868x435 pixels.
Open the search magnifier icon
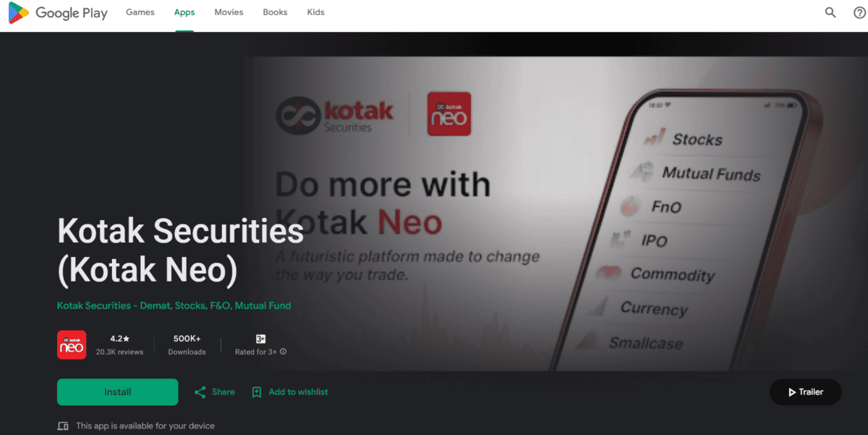tap(830, 12)
